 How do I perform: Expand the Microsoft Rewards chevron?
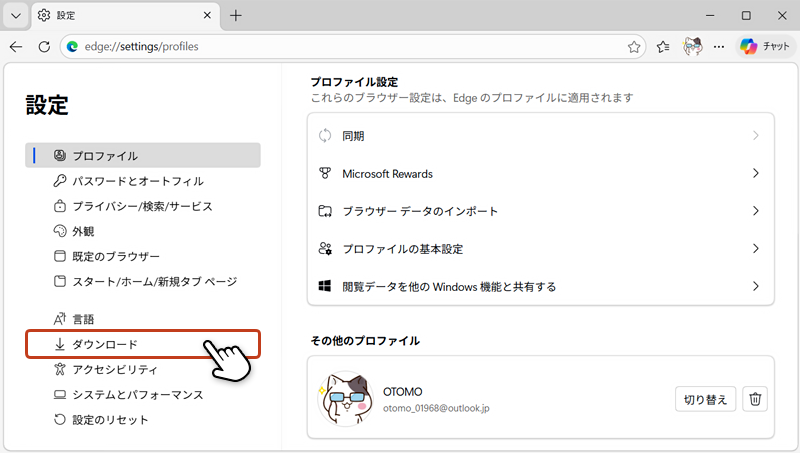[x=756, y=173]
